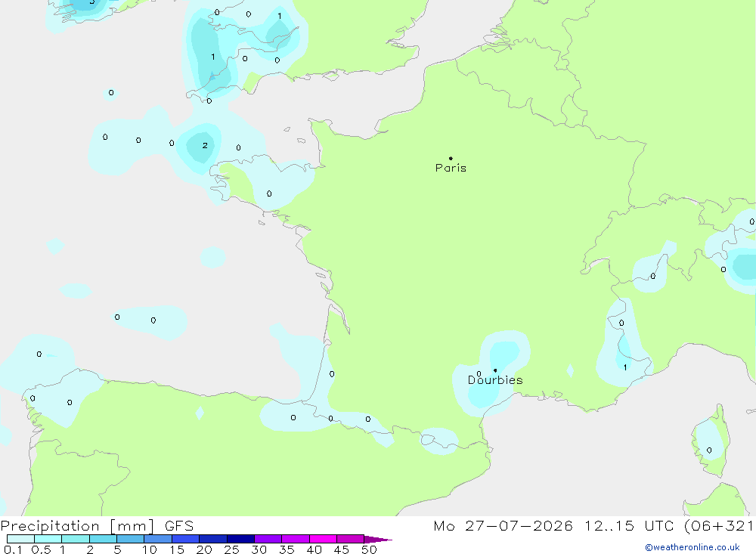Screen dimensions: 756x554
Task: Pick the 0.1–0.5 mm lightest cyan legend swatch
Action: point(20,539)
